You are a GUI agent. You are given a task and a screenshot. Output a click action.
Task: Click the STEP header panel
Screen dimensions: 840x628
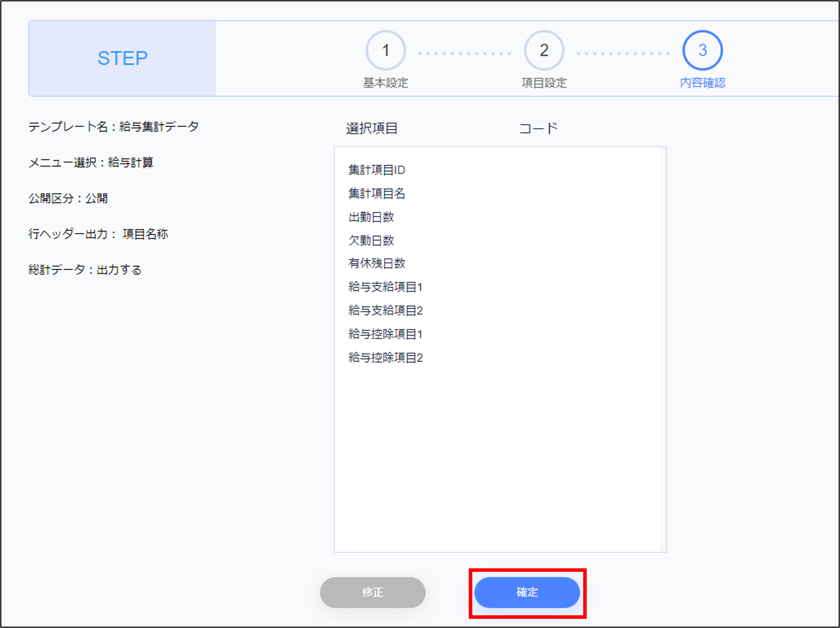tap(122, 58)
